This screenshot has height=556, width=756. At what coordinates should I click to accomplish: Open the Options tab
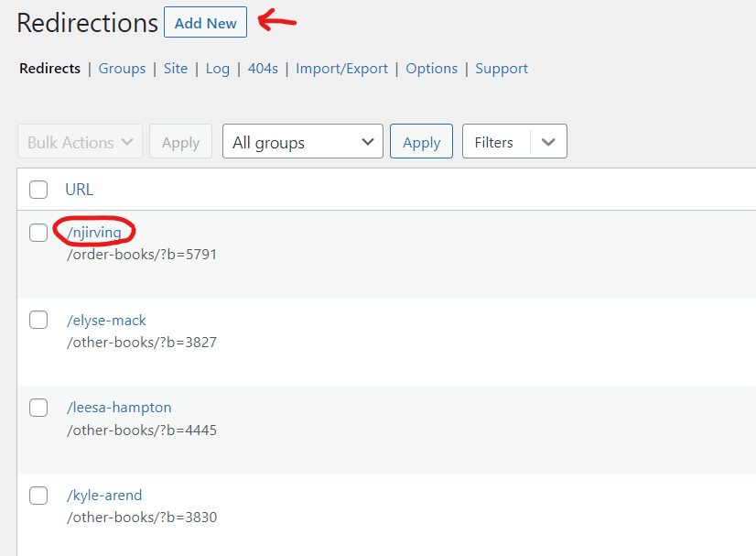click(x=431, y=69)
